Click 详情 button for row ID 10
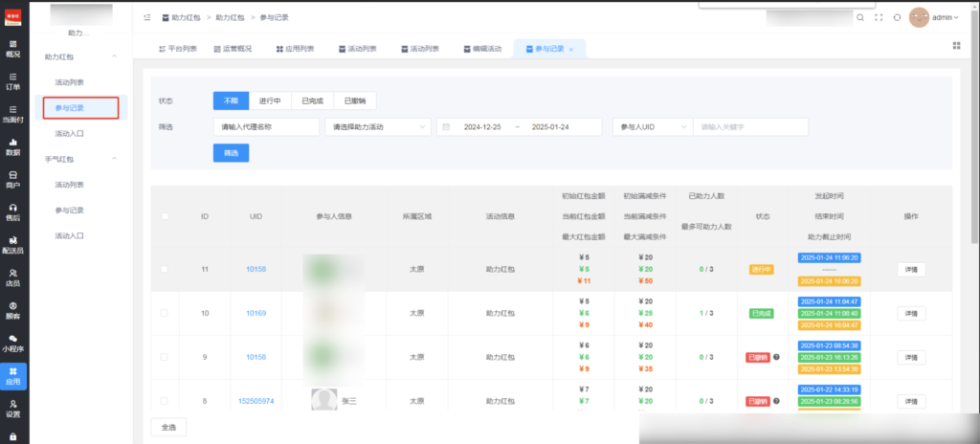980x444 pixels. pyautogui.click(x=911, y=313)
